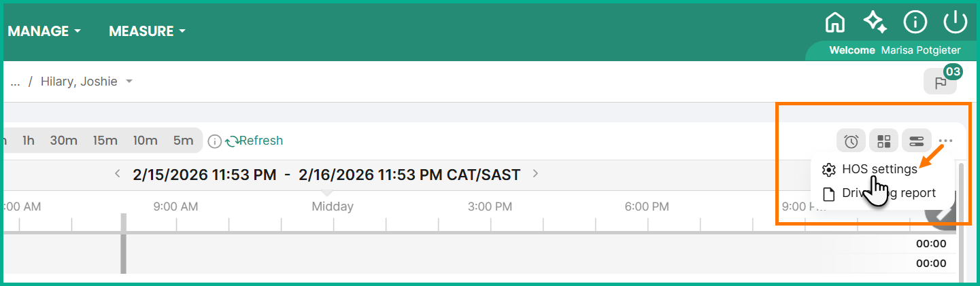Toggle the switches view button
The width and height of the screenshot is (980, 286).
click(916, 141)
